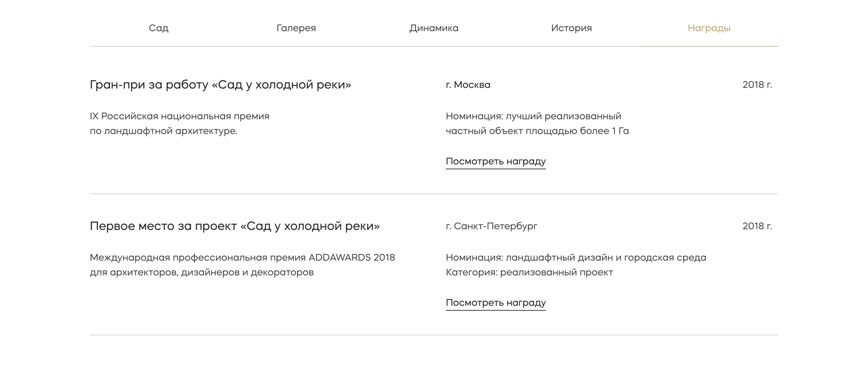Click the Гран-при award heading
Viewport: 868px width, 372px height.
tap(220, 85)
